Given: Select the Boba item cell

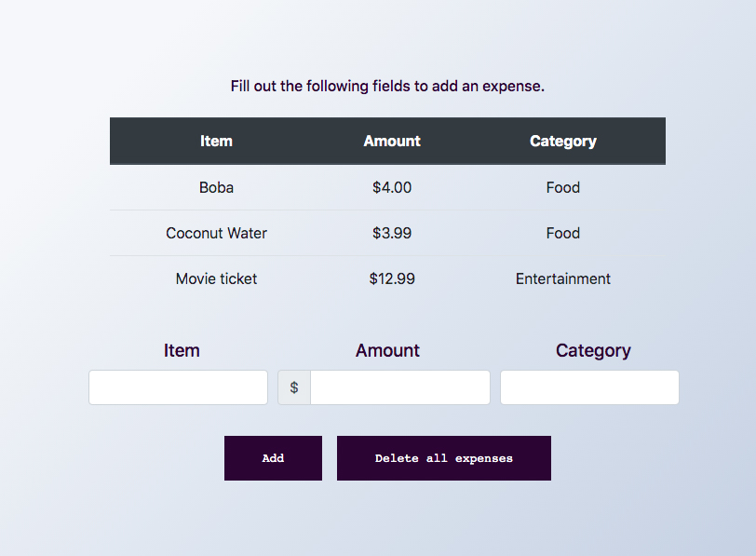Looking at the screenshot, I should pyautogui.click(x=216, y=187).
